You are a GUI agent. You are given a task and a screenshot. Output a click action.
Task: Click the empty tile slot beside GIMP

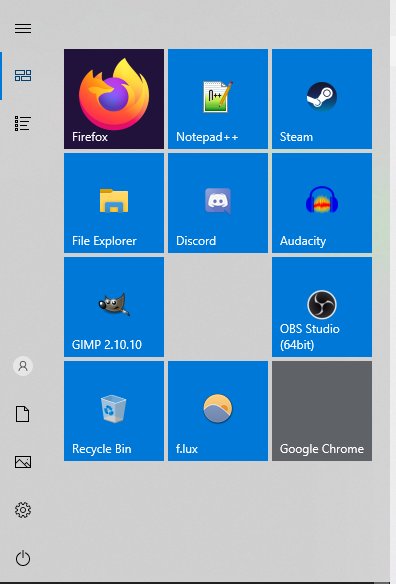pos(218,307)
